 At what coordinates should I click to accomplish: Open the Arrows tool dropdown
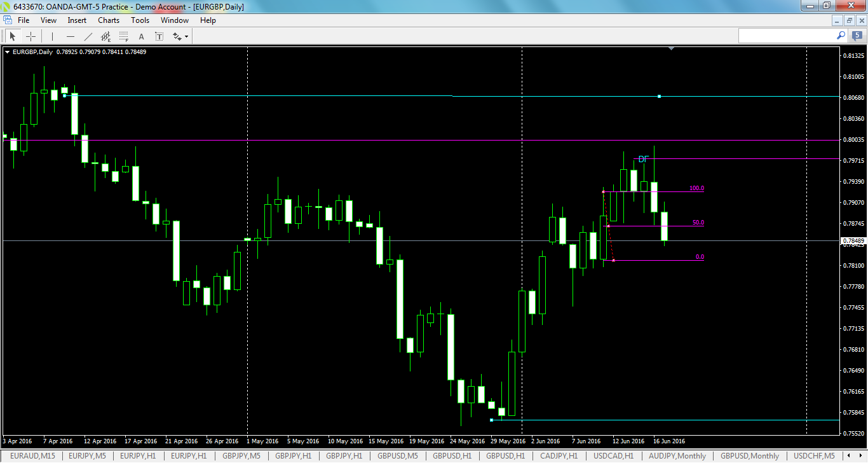[186, 36]
